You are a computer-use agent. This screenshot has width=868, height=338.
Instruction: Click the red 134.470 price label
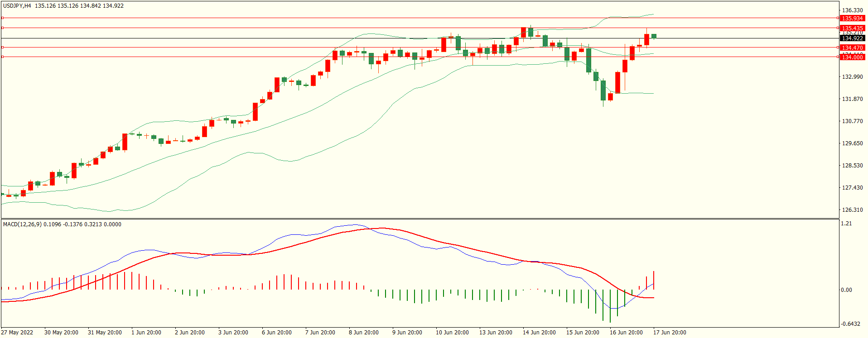[852, 48]
